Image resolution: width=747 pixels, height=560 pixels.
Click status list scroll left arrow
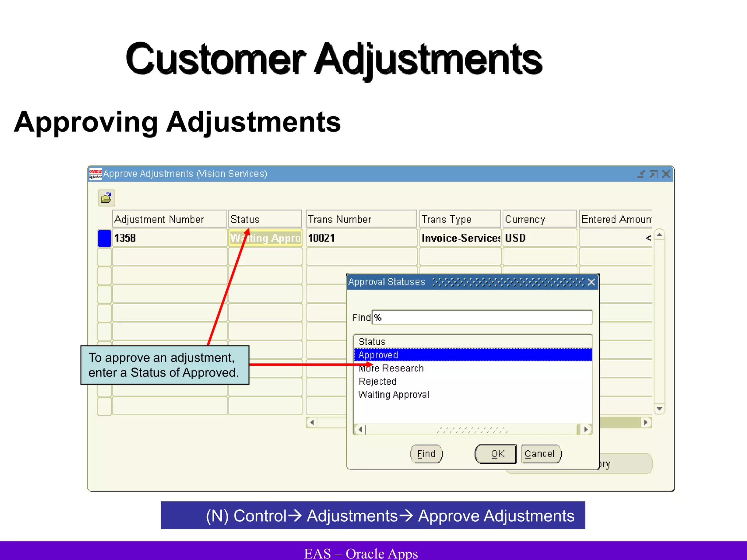click(360, 429)
